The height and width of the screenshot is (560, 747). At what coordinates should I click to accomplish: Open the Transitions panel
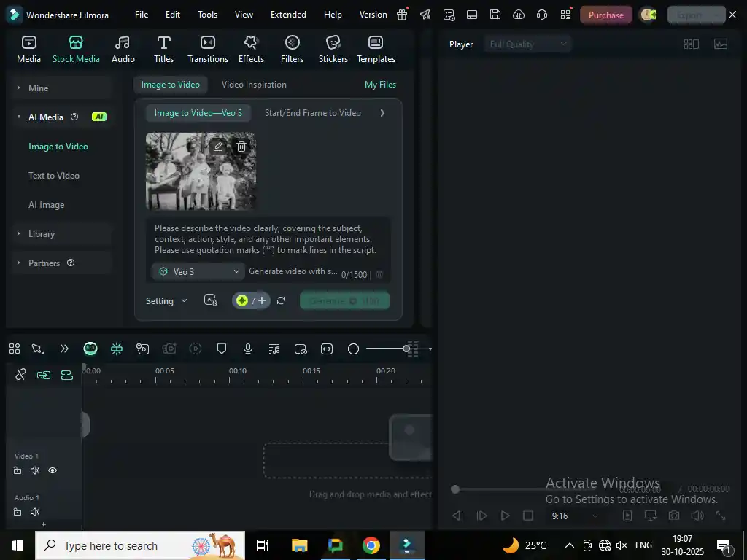208,49
